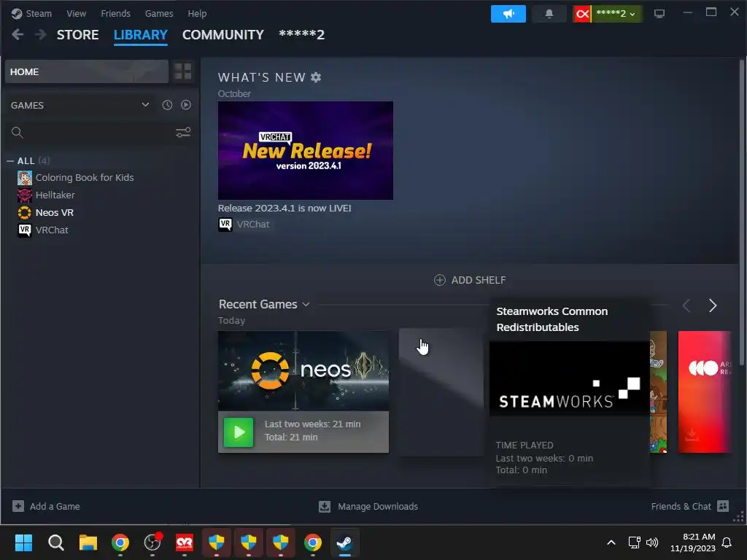The height and width of the screenshot is (560, 747).
Task: Sort games by recent activity clock icon
Action: click(x=167, y=105)
